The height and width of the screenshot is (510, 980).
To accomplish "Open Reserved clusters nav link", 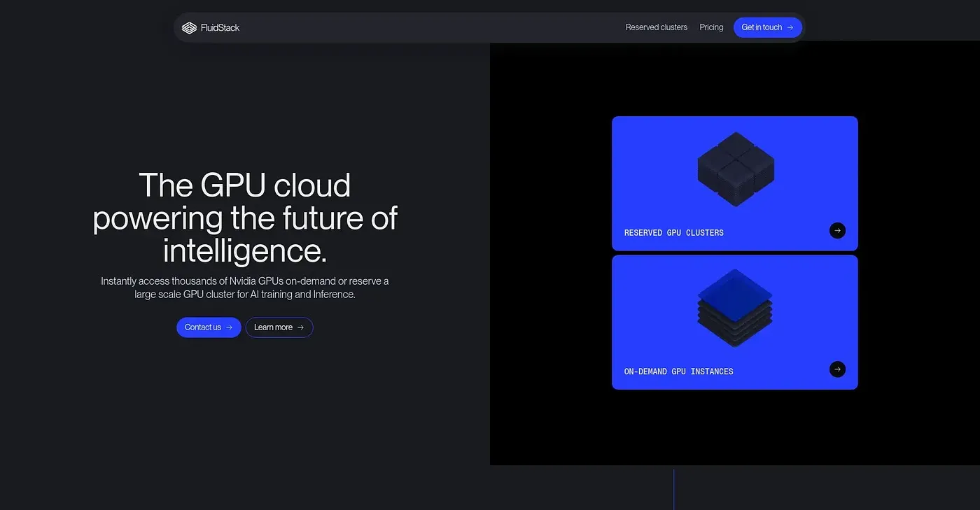I will tap(657, 27).
